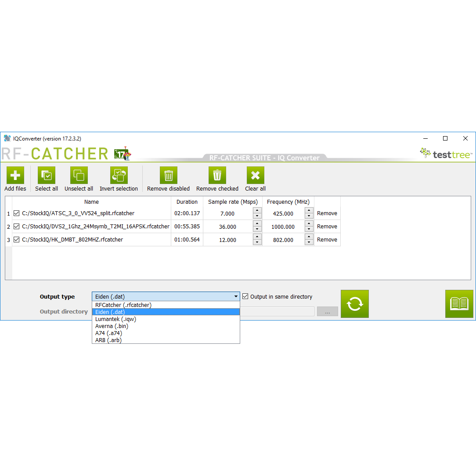Open the green book documentation icon
Viewport: 476px width, 476px height.
459,304
